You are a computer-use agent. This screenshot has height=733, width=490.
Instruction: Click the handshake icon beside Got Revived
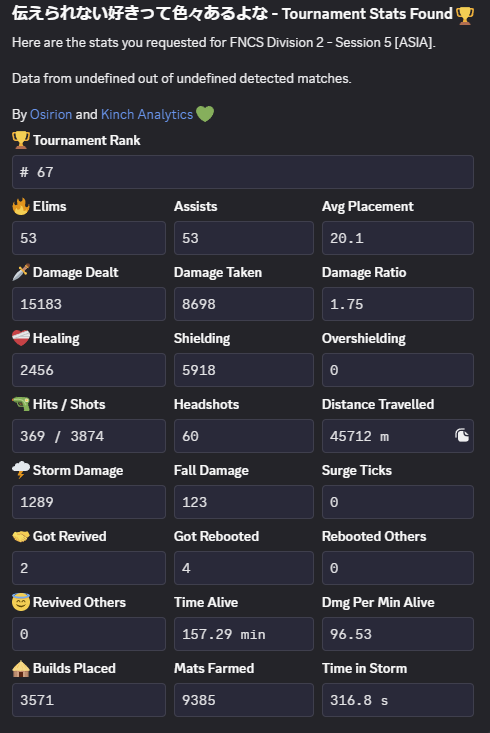coord(21,536)
